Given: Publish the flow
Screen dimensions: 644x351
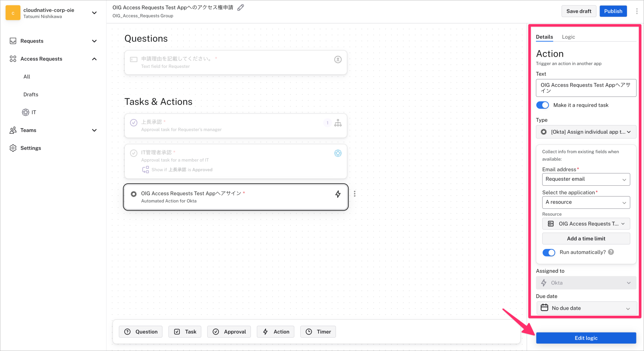Looking at the screenshot, I should (613, 11).
